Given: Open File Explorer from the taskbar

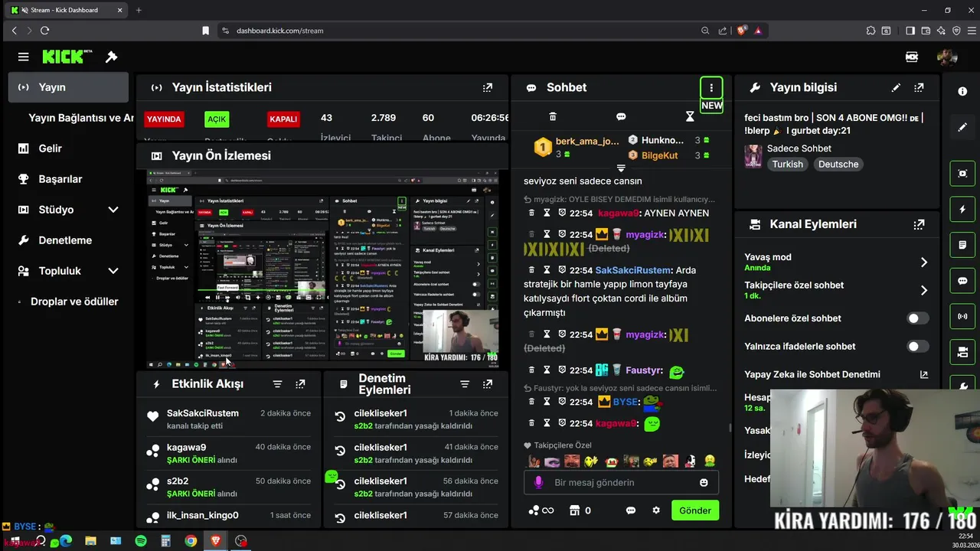Looking at the screenshot, I should (x=91, y=541).
